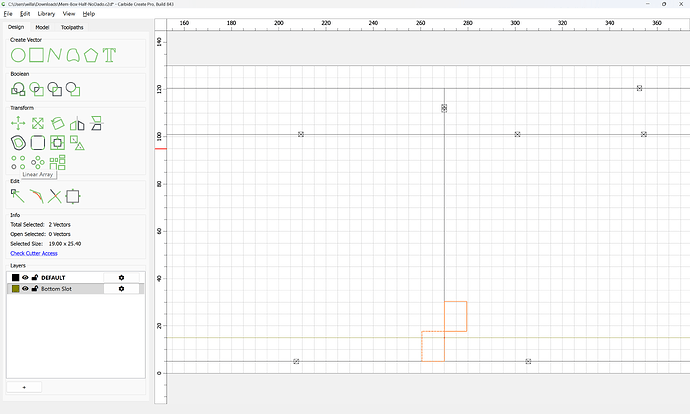The height and width of the screenshot is (414, 690).
Task: Apply Boolean Intersection to selected vectors
Action: [x=37, y=89]
